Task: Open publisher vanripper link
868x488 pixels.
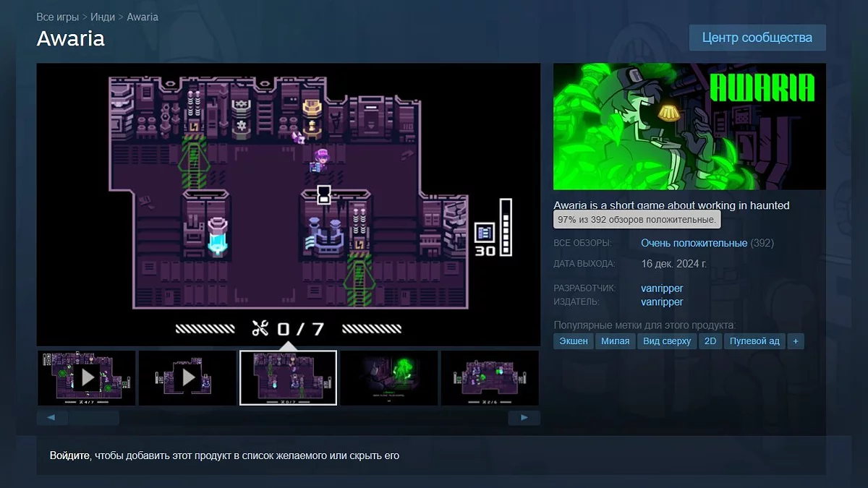Action: (662, 301)
